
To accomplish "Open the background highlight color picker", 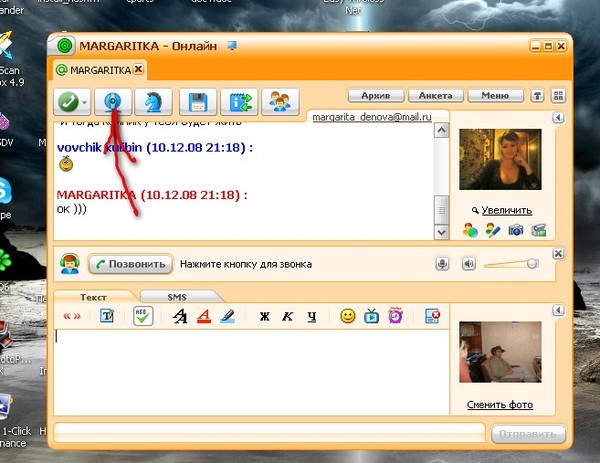I will (228, 316).
